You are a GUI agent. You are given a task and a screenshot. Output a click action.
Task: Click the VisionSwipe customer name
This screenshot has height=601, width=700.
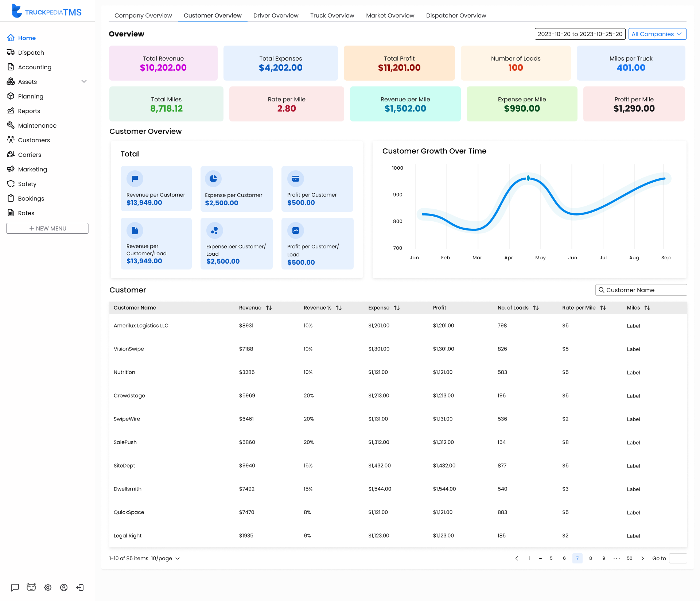pyautogui.click(x=129, y=349)
